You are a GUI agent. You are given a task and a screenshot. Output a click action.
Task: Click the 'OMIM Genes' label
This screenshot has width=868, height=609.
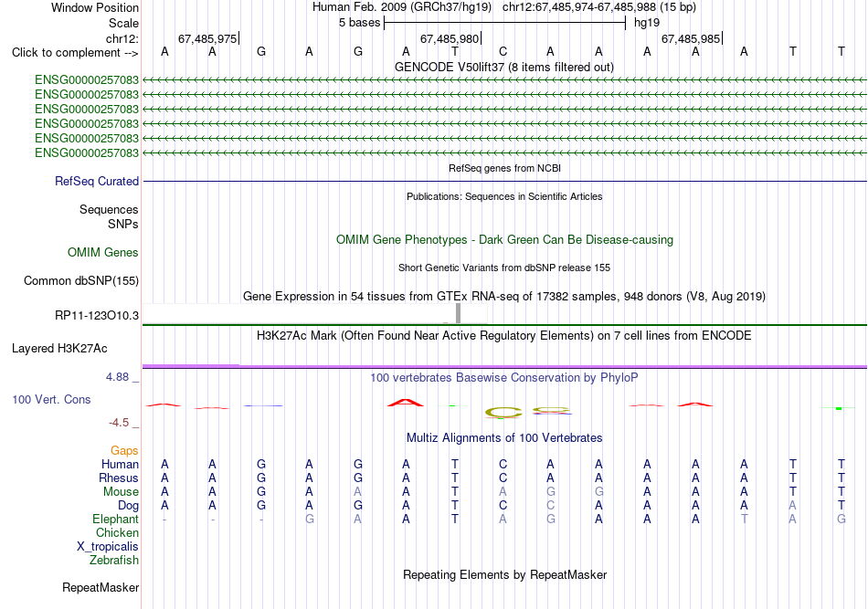click(x=102, y=252)
